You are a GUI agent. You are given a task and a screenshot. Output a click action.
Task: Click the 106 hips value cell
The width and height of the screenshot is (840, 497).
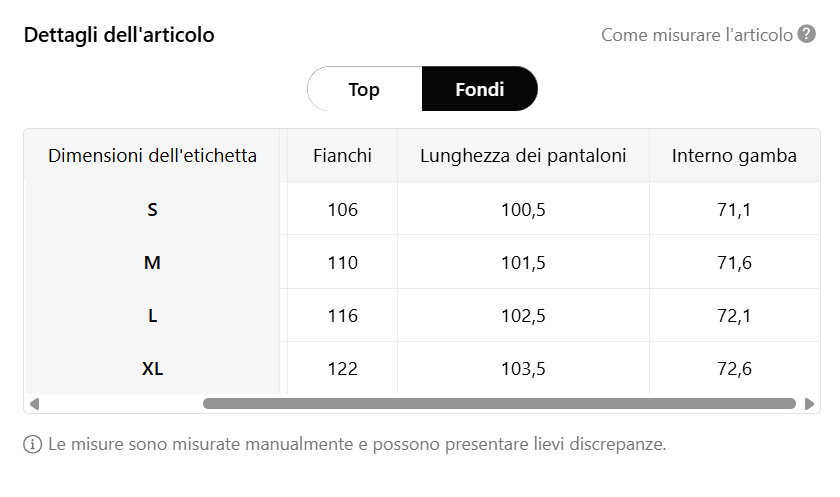[x=342, y=210]
